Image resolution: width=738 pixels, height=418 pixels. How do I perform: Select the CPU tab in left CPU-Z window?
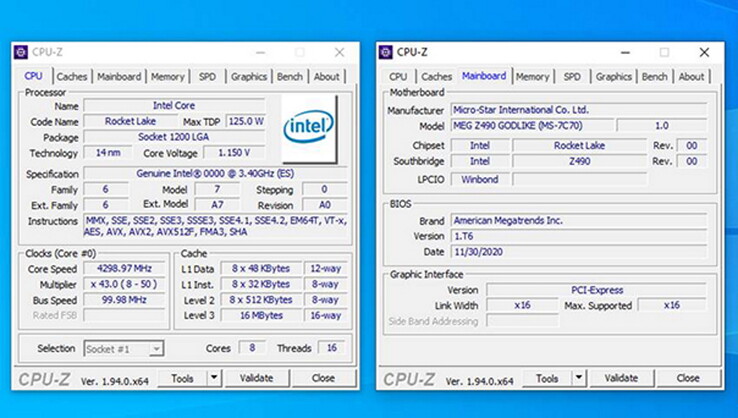(x=33, y=76)
